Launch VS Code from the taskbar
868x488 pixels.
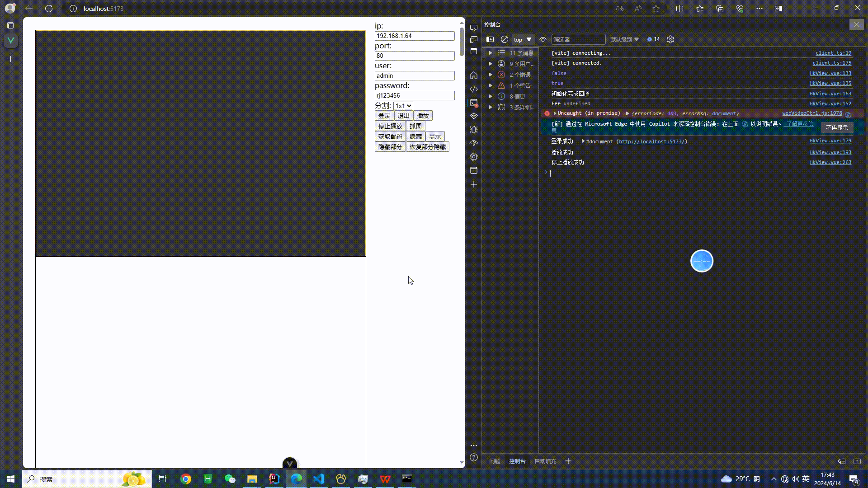(x=319, y=479)
